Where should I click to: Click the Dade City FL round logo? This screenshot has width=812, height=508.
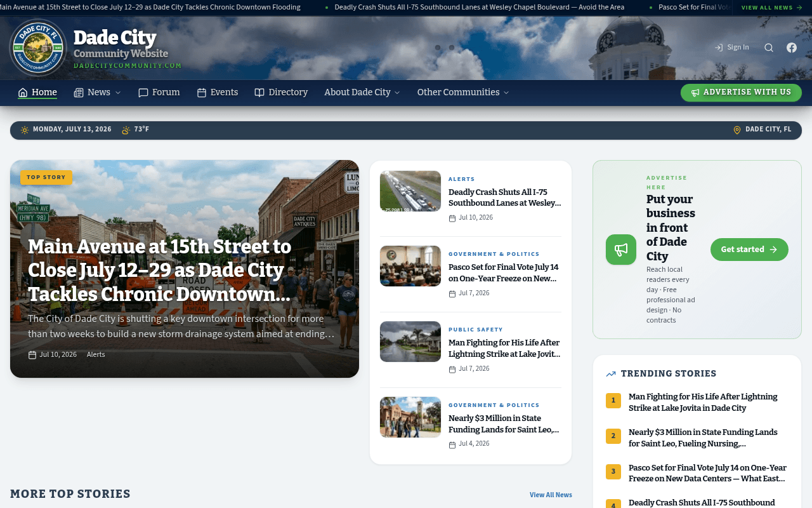(38, 48)
